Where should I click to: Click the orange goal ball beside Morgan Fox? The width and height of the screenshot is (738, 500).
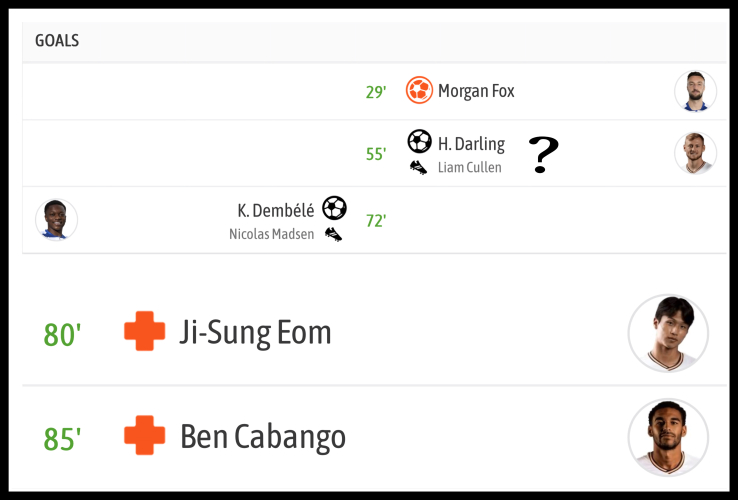419,91
